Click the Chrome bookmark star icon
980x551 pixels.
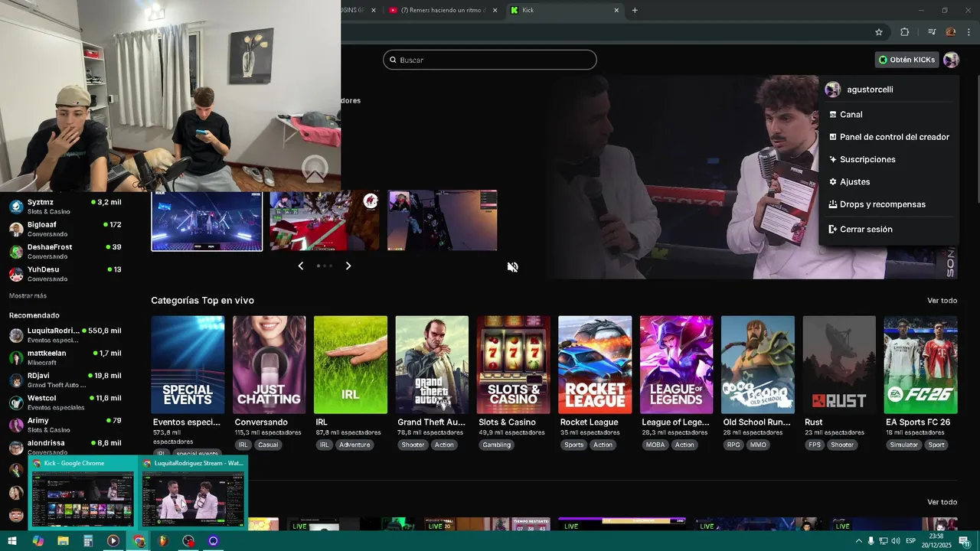pyautogui.click(x=879, y=32)
